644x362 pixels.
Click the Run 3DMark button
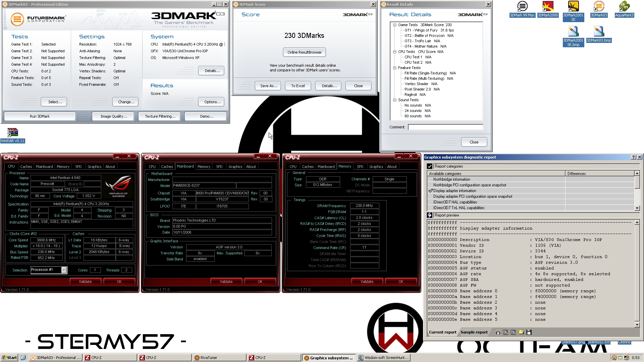[40, 116]
